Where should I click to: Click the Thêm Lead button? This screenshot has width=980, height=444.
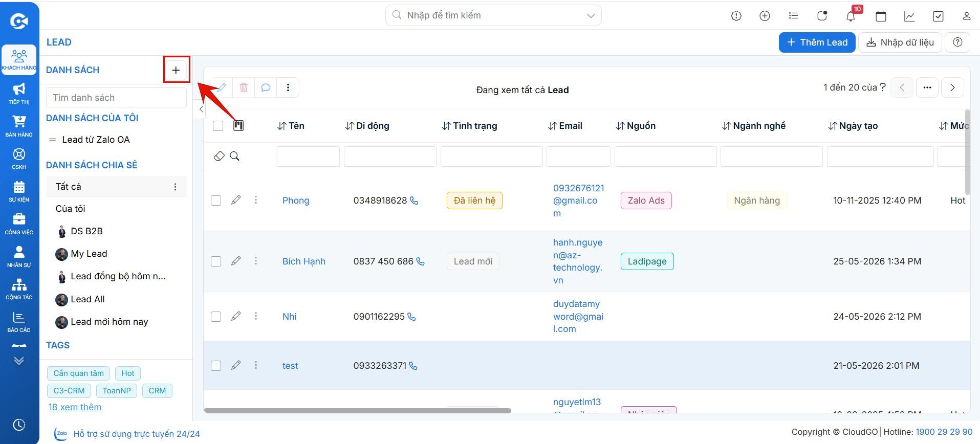tap(817, 42)
